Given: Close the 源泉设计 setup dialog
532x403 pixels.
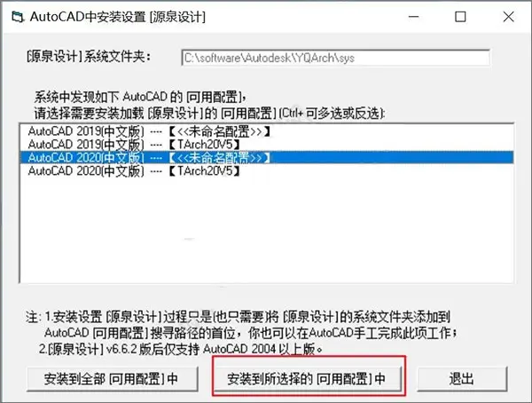Looking at the screenshot, I should [x=508, y=17].
